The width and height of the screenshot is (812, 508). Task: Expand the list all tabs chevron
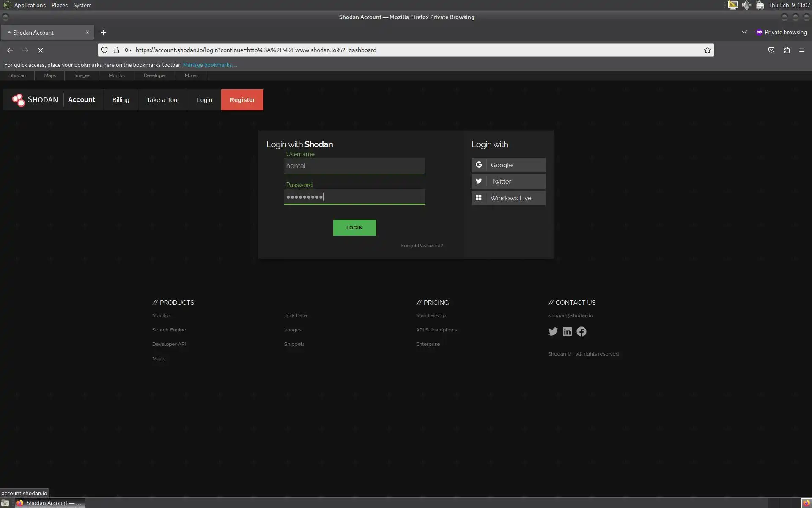click(744, 32)
